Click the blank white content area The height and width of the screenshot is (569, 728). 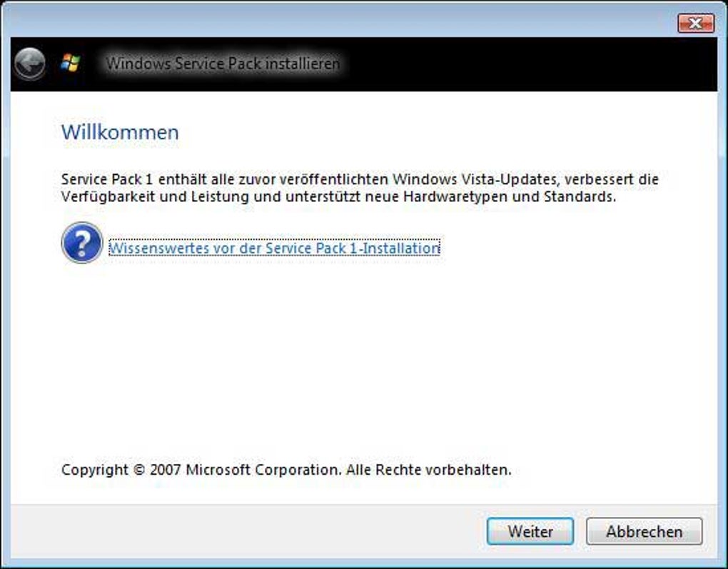(x=357, y=357)
